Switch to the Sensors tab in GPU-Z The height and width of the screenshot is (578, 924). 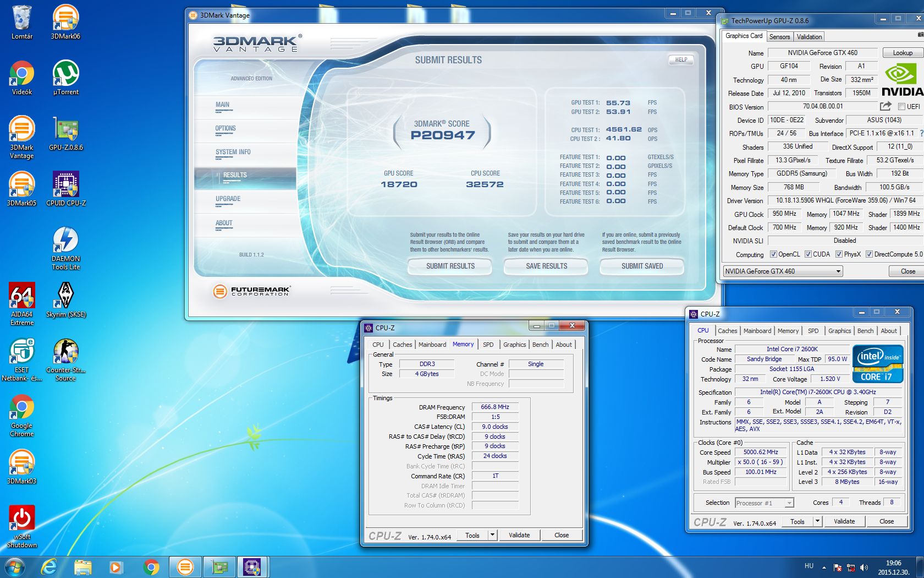[x=779, y=37]
